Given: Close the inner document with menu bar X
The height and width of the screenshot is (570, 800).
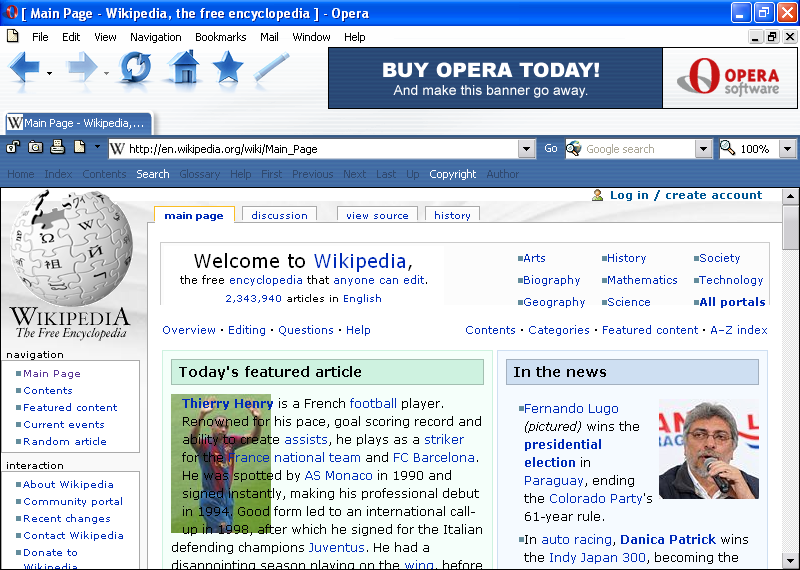Looking at the screenshot, I should [790, 37].
